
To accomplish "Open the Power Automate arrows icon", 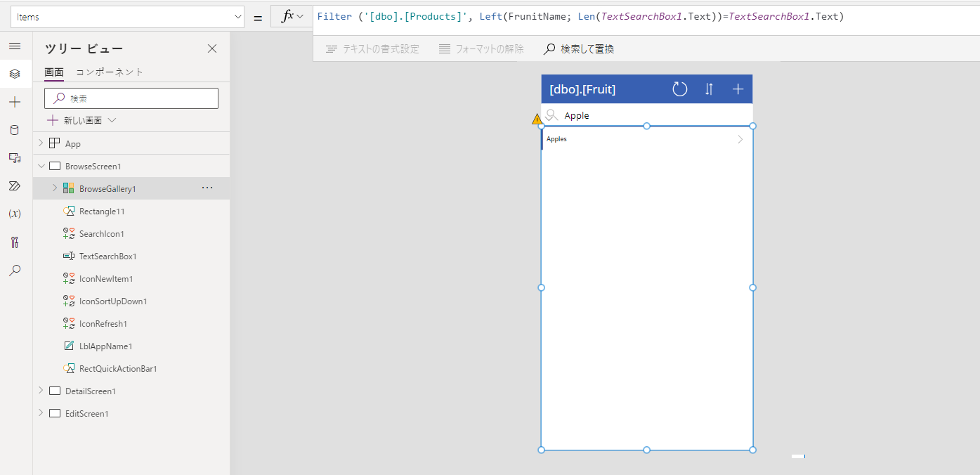I will pyautogui.click(x=15, y=186).
